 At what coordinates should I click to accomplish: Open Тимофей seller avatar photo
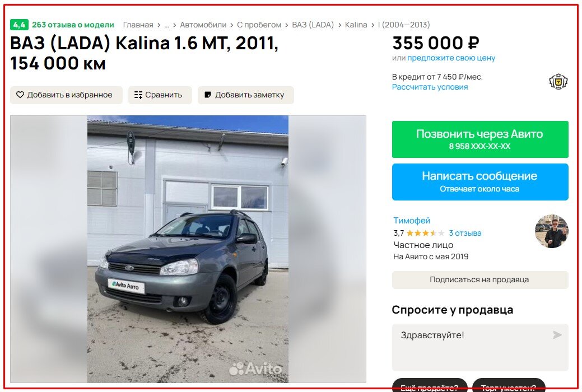tap(552, 231)
